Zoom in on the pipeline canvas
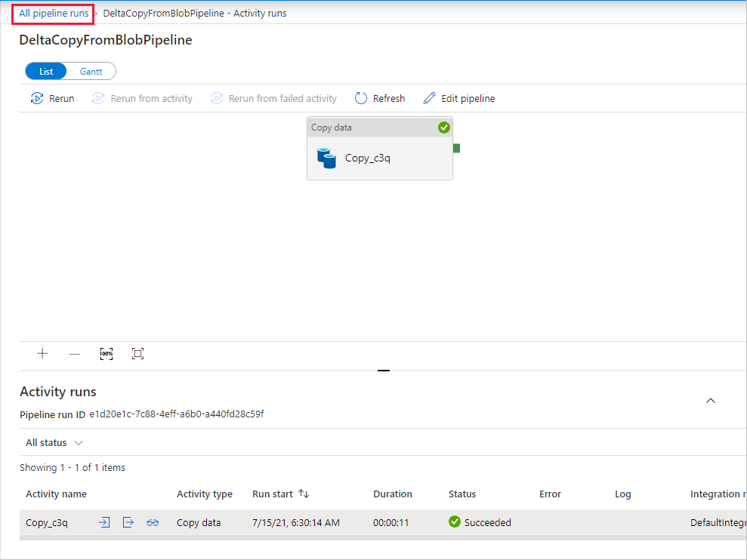This screenshot has height=560, width=747. [42, 353]
